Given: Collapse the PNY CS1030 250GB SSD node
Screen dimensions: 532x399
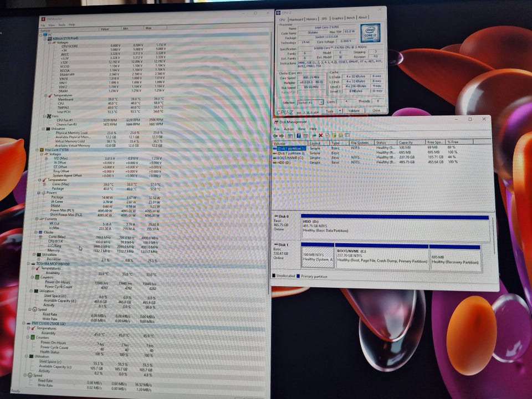Looking at the screenshot, I should (x=24, y=324).
